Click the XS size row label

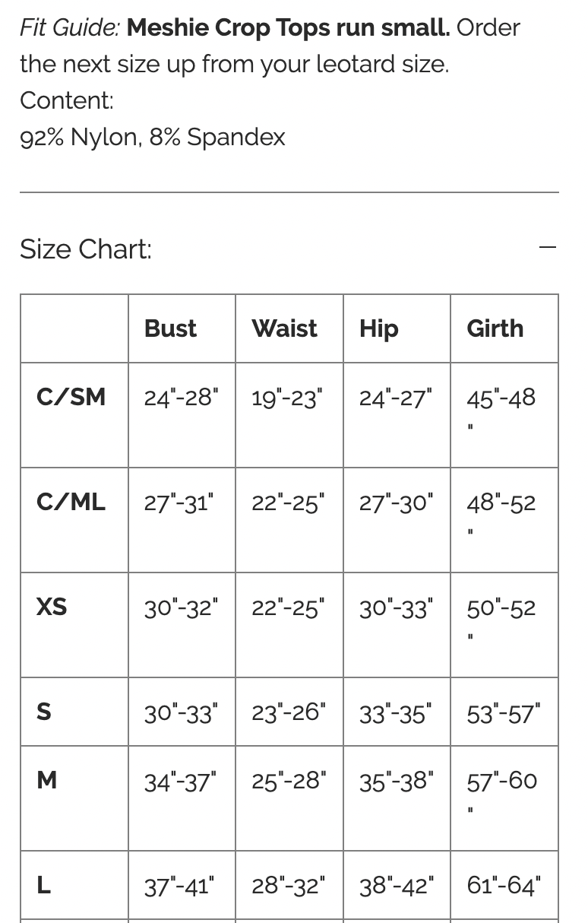[x=52, y=607]
